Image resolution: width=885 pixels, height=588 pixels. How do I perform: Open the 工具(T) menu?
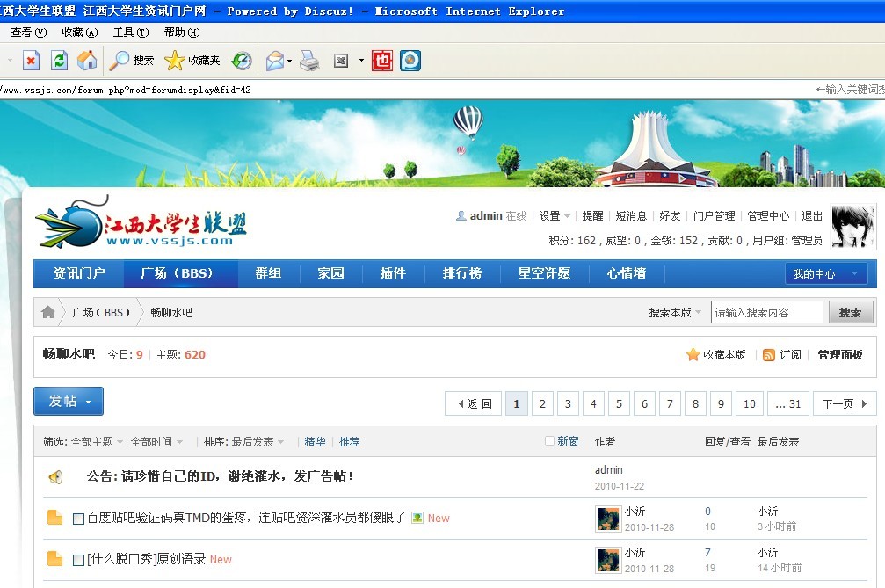coord(130,33)
